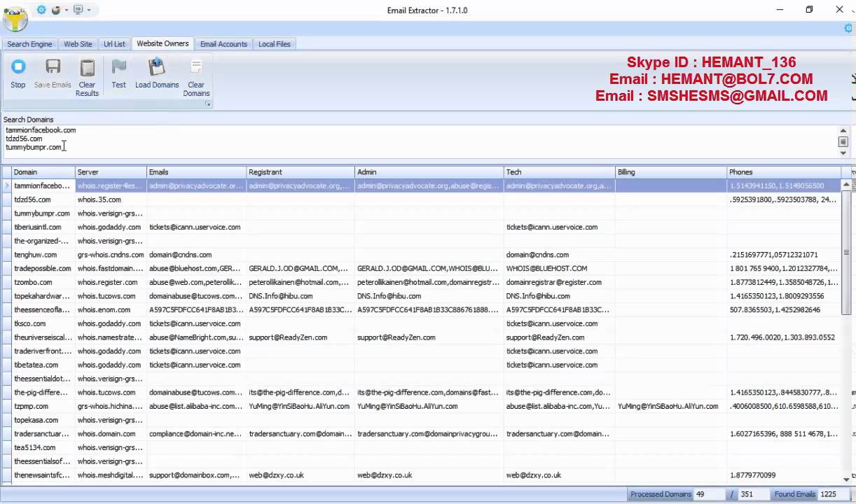
Task: Sort by the Tech column header
Action: 560,172
